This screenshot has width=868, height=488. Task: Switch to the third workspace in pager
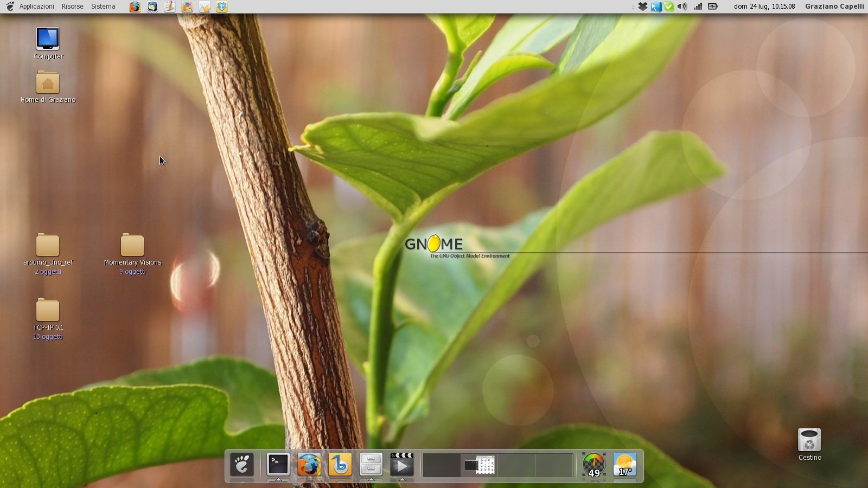pyautogui.click(x=516, y=465)
